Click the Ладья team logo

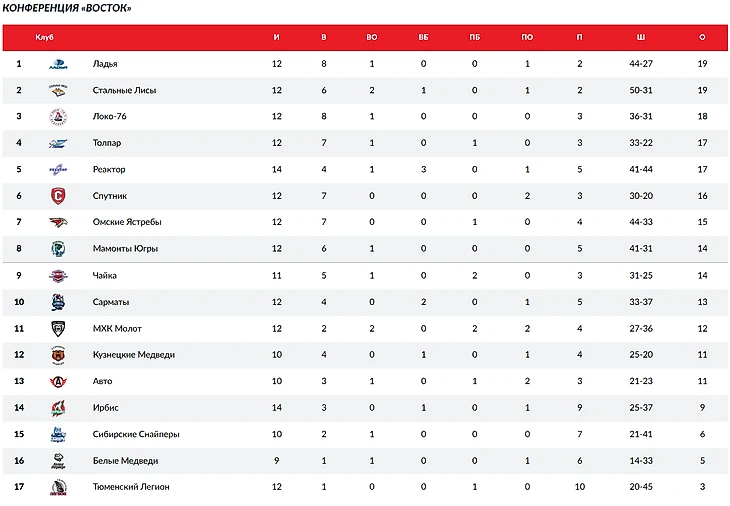point(58,64)
